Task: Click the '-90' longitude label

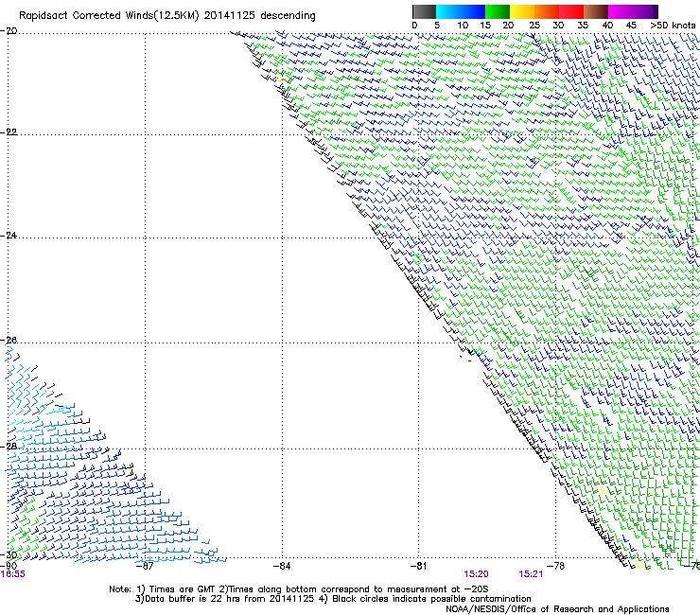Action: coord(9,566)
